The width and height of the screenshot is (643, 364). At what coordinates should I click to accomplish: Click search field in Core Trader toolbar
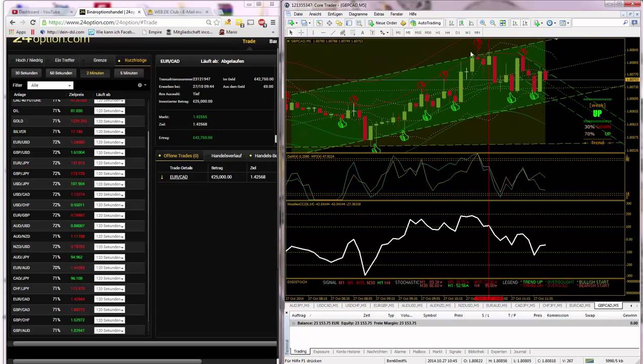(601, 23)
